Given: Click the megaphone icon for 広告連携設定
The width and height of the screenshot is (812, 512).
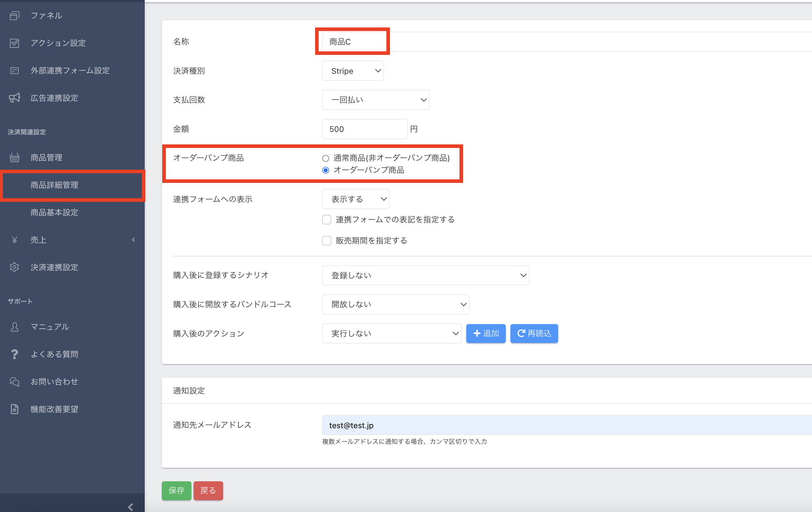Looking at the screenshot, I should 14,98.
